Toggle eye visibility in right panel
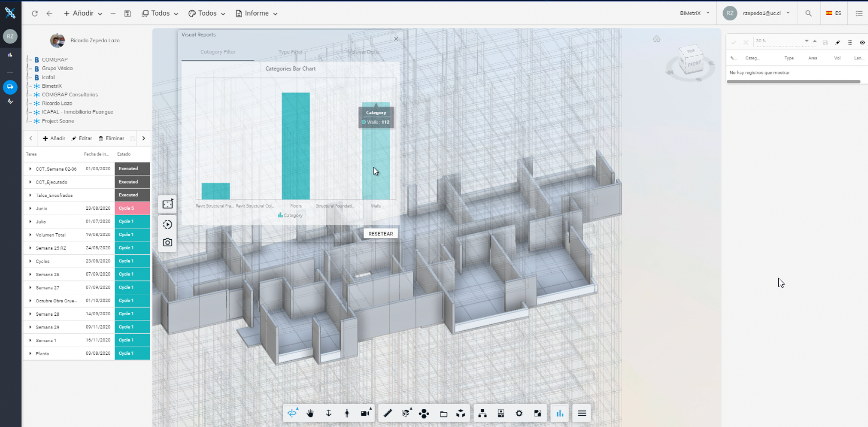Image resolution: width=868 pixels, height=427 pixels. click(x=862, y=42)
